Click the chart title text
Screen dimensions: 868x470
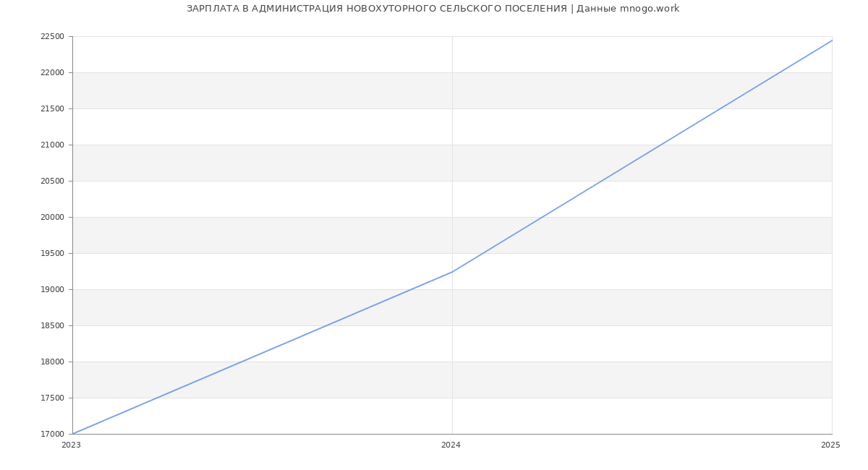click(433, 9)
